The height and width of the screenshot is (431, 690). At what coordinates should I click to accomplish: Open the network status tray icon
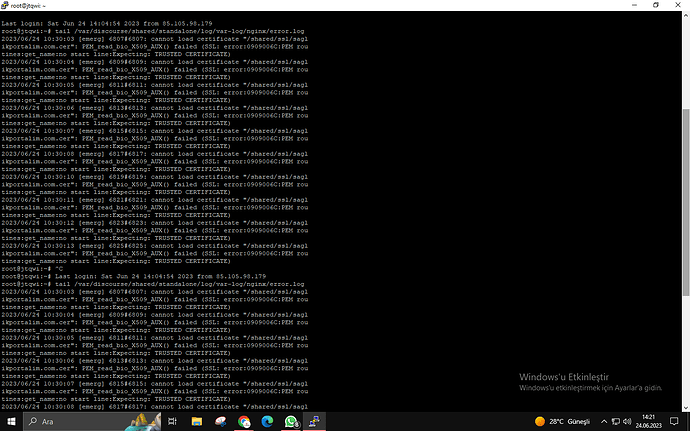point(616,421)
